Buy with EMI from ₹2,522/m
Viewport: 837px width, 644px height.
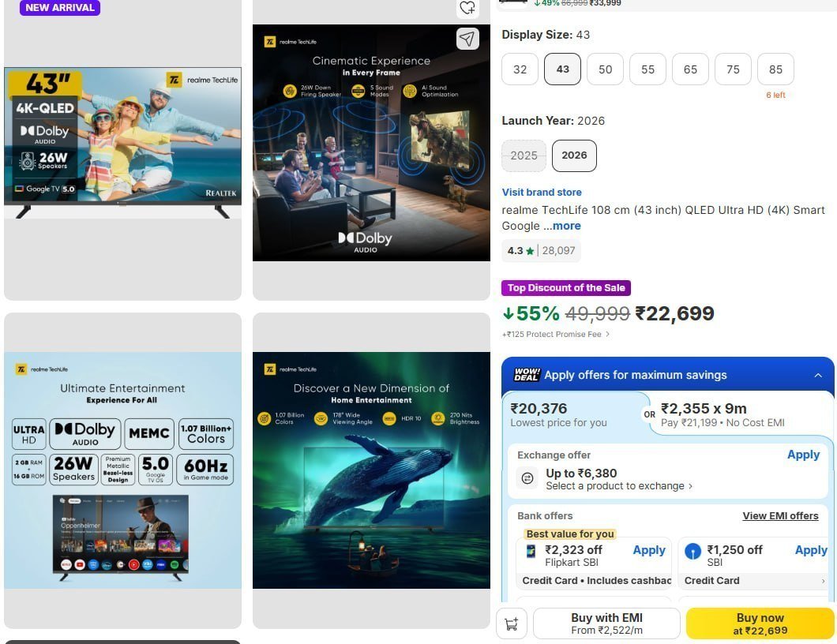coord(606,623)
